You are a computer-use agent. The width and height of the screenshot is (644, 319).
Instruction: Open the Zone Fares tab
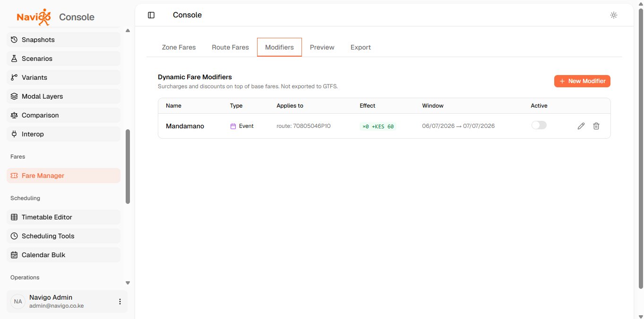(x=179, y=47)
